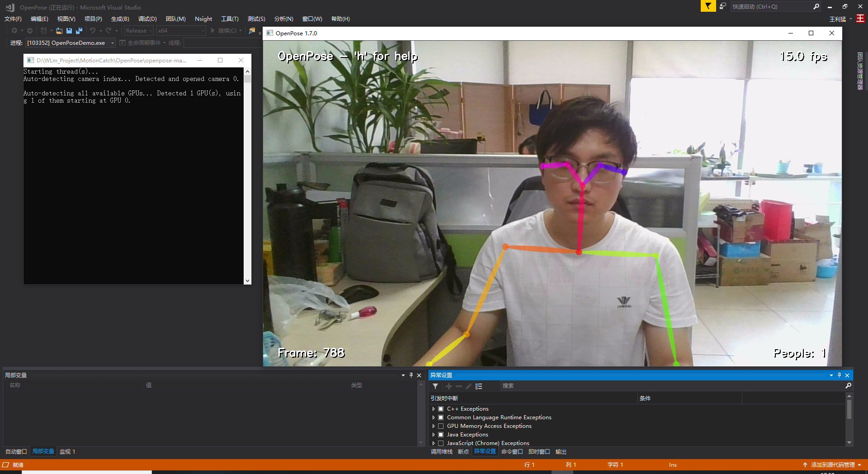Click the 生命周期事件 lifecycle events icon
The width and height of the screenshot is (868, 474).
coord(123,43)
